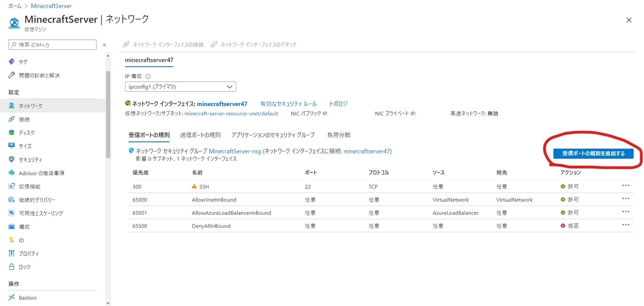The width and height of the screenshot is (644, 306).
Task: Click the 構成 toolbox icon
Action: pyautogui.click(x=12, y=227)
